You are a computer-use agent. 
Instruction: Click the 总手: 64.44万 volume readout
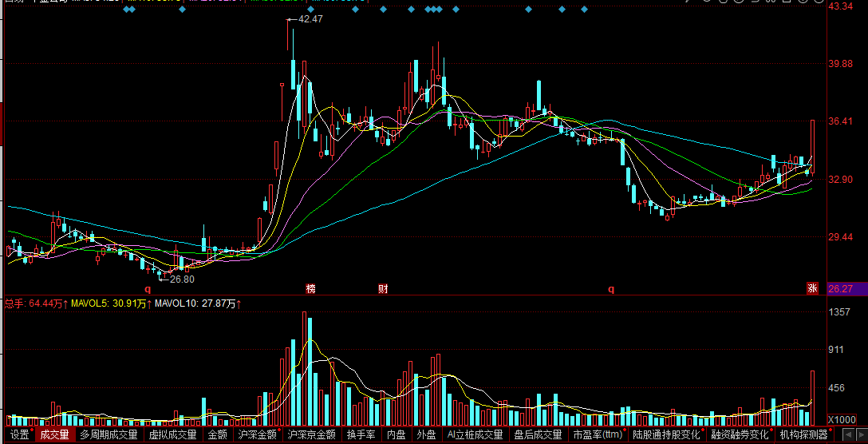(37, 303)
